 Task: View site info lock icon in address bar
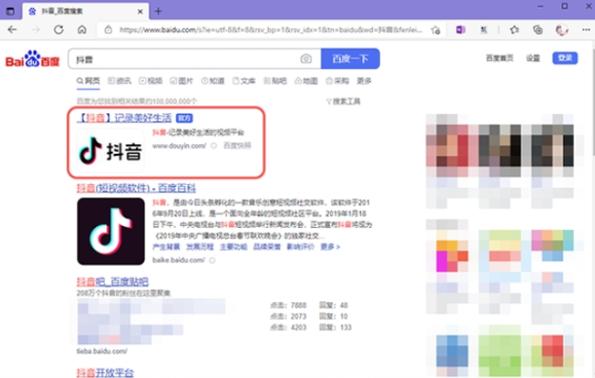(108, 30)
